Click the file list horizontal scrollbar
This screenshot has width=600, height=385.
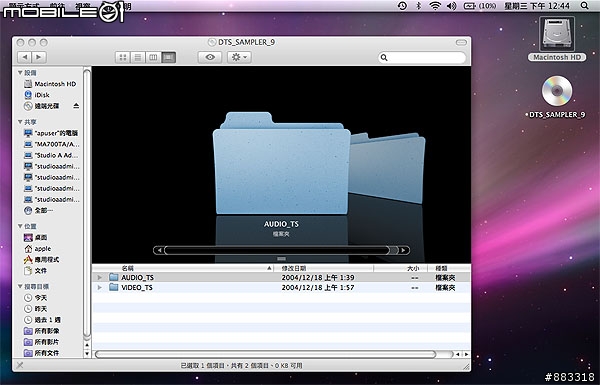coord(265,354)
